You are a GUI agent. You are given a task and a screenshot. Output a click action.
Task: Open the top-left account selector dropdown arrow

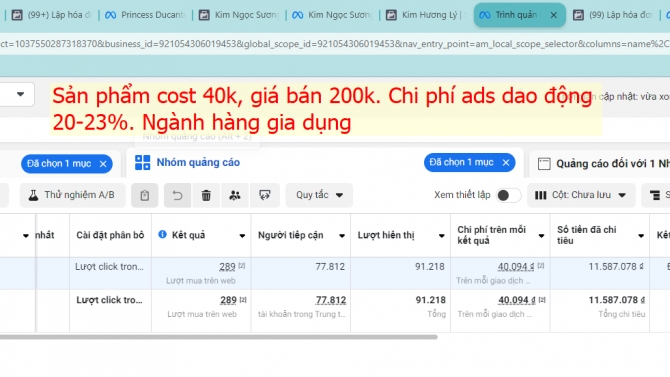click(x=20, y=94)
